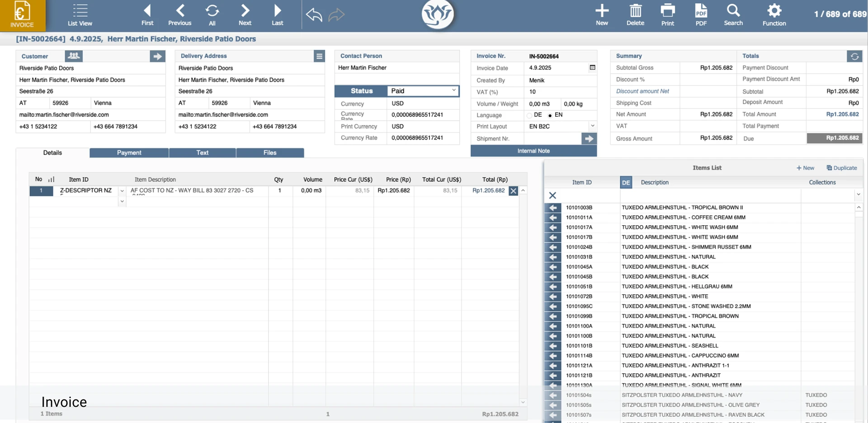Add item 10101095C to invoice

coord(552,306)
